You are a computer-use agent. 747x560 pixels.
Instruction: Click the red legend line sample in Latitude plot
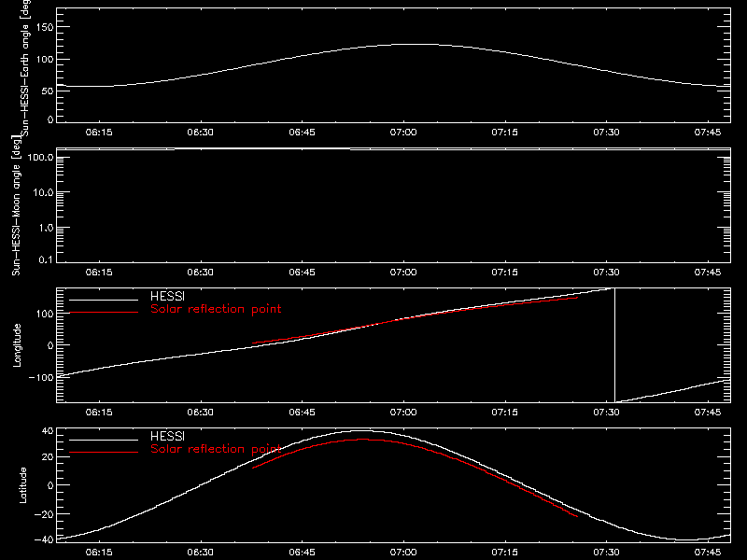coord(104,453)
